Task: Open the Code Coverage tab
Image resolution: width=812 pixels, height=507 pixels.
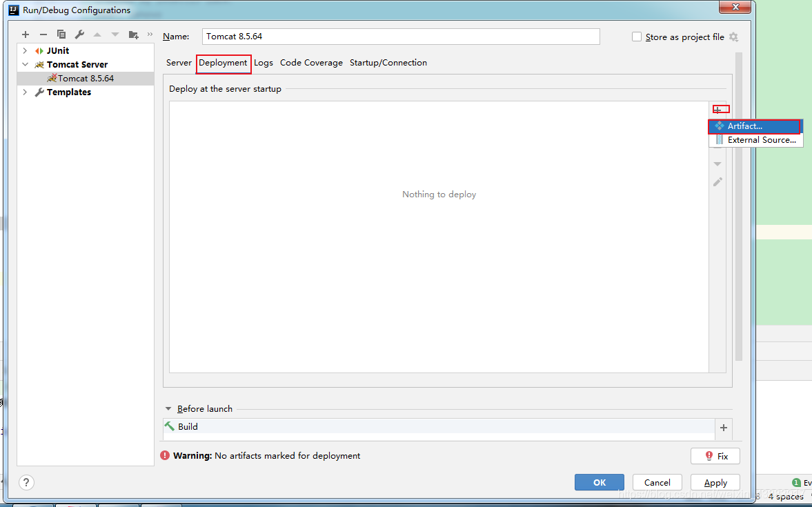Action: coord(311,63)
